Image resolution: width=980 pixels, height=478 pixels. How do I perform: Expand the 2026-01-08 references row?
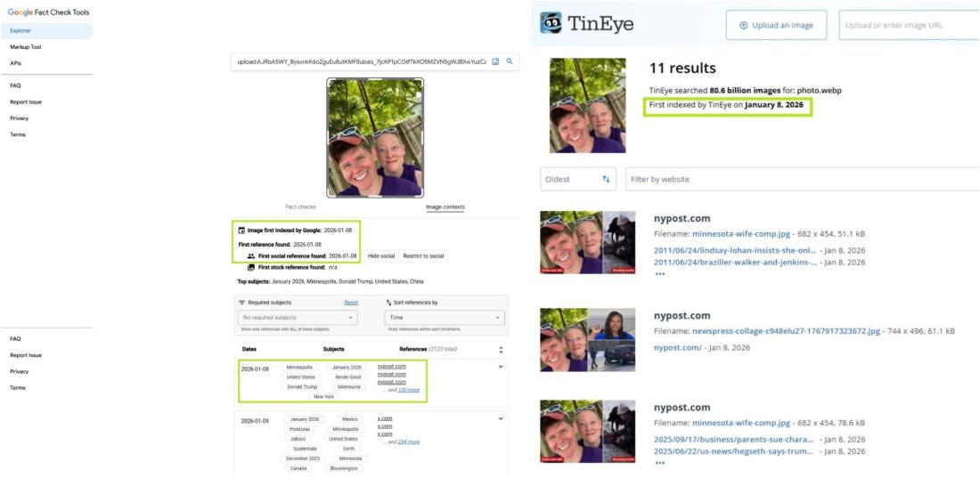point(501,367)
